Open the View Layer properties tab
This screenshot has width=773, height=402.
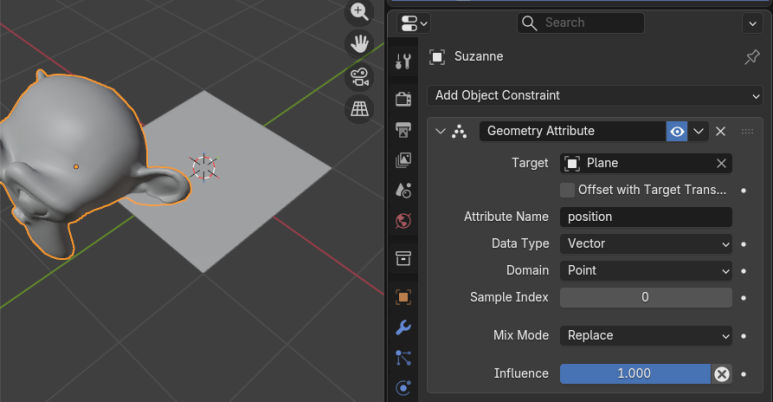(x=403, y=160)
